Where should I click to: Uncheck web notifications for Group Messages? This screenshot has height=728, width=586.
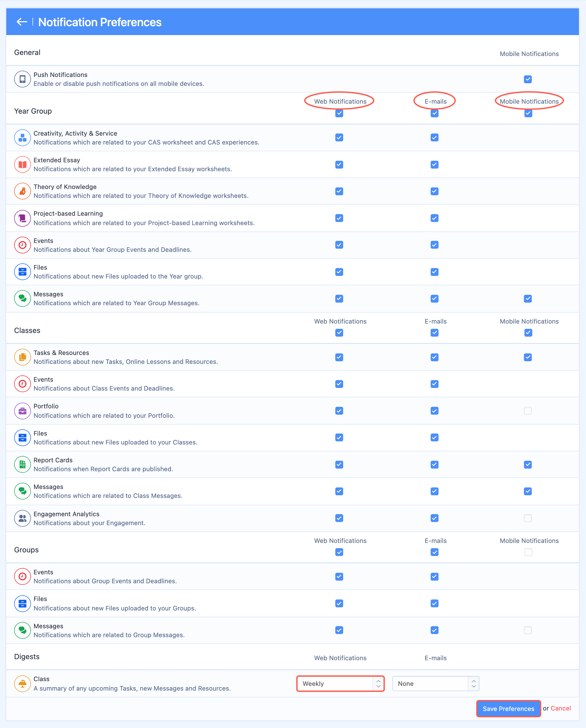click(x=339, y=630)
